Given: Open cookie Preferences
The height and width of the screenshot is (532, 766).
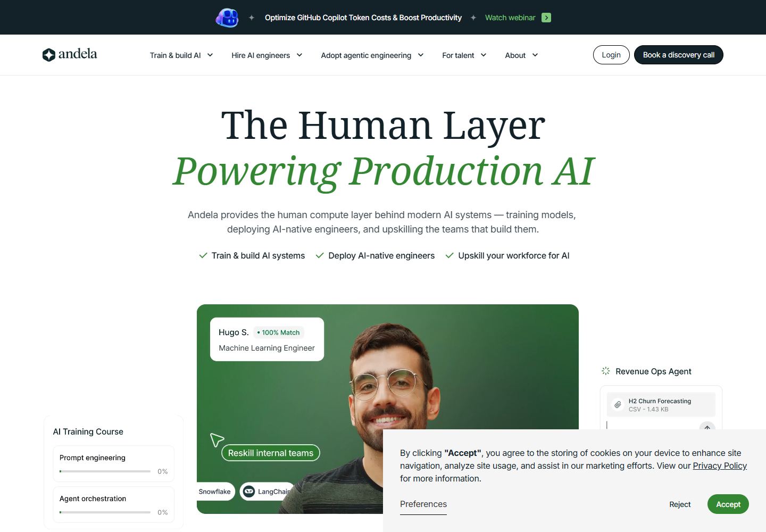Looking at the screenshot, I should 423,504.
